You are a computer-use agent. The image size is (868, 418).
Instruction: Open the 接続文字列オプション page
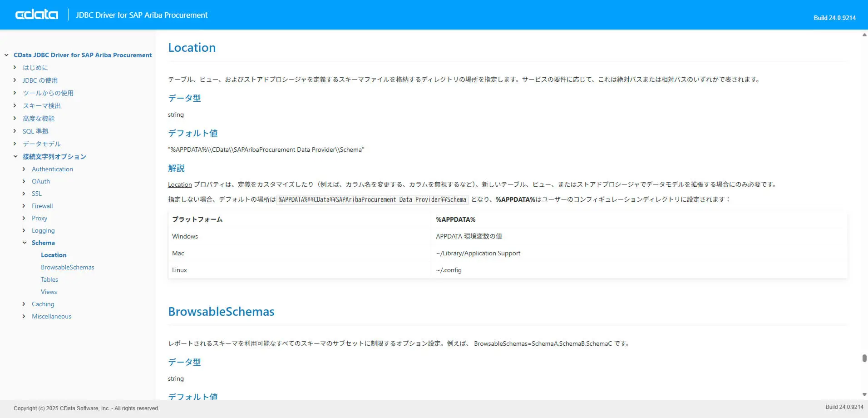tap(54, 156)
